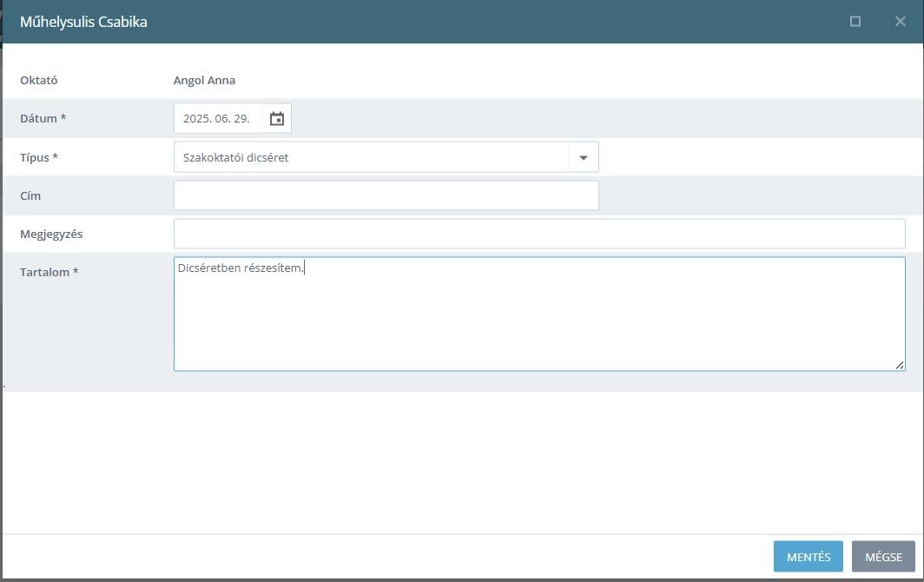Cancel with the MÉGSE button

pyautogui.click(x=883, y=557)
